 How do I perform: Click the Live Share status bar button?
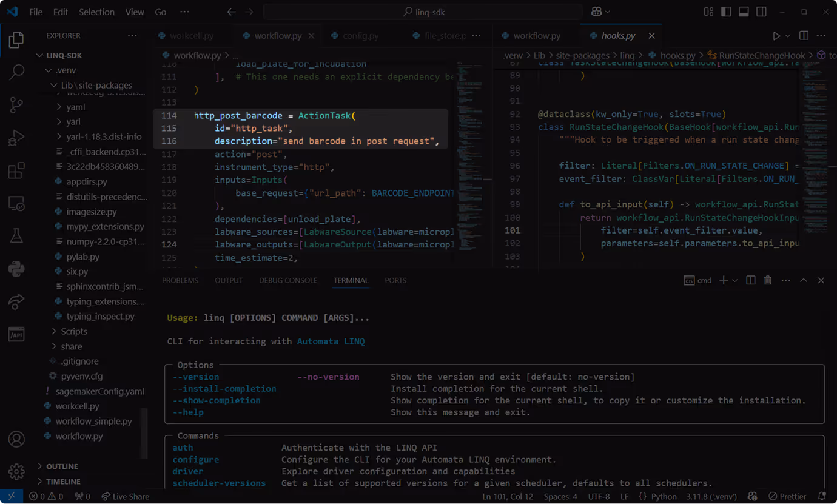(125, 496)
